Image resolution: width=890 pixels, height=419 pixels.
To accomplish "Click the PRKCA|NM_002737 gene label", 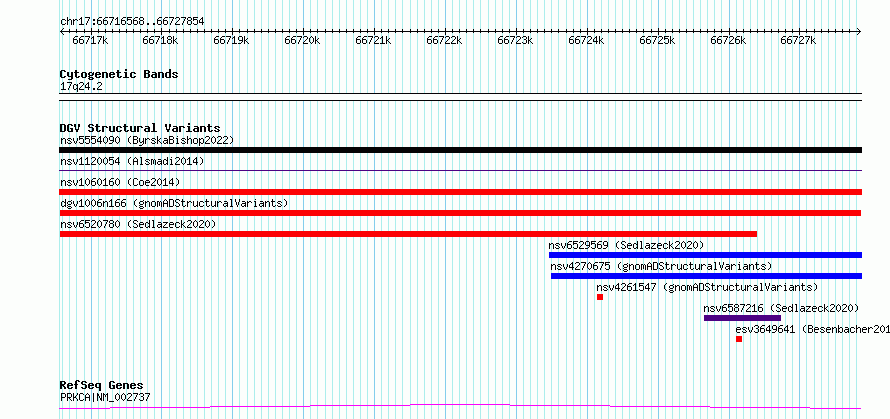I will point(105,397).
